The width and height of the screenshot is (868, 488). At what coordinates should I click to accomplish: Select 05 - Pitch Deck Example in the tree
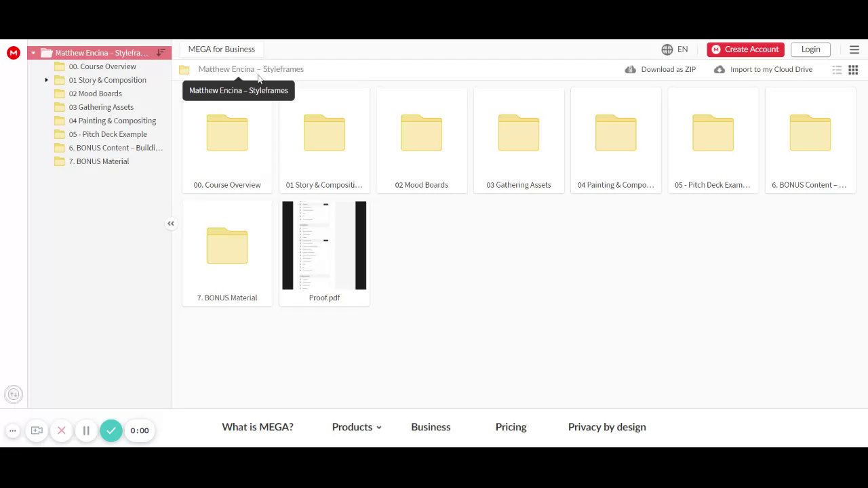[x=108, y=134]
